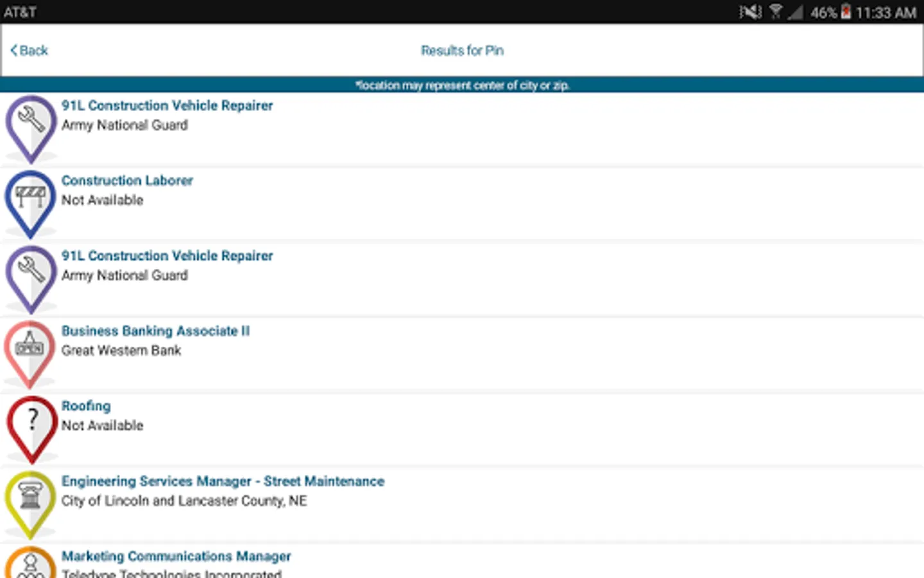Click the open-sign pin icon for Business Banking Associate
Screen dimensions: 924x578
31,355
